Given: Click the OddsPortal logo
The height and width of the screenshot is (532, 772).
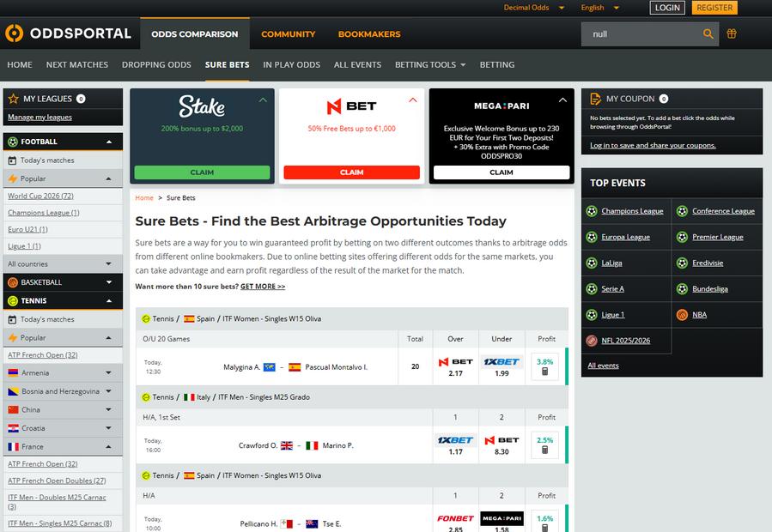Looking at the screenshot, I should tap(68, 33).
